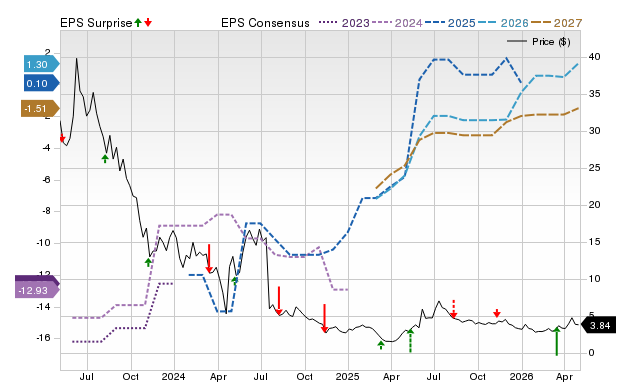Click the 25 price axis label
Viewport: 640px width, 382px height.
(x=594, y=168)
